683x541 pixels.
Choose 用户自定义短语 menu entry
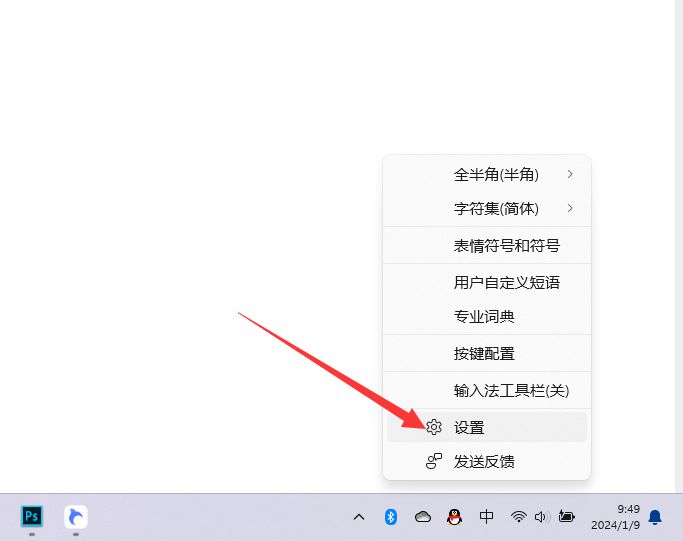click(487, 283)
